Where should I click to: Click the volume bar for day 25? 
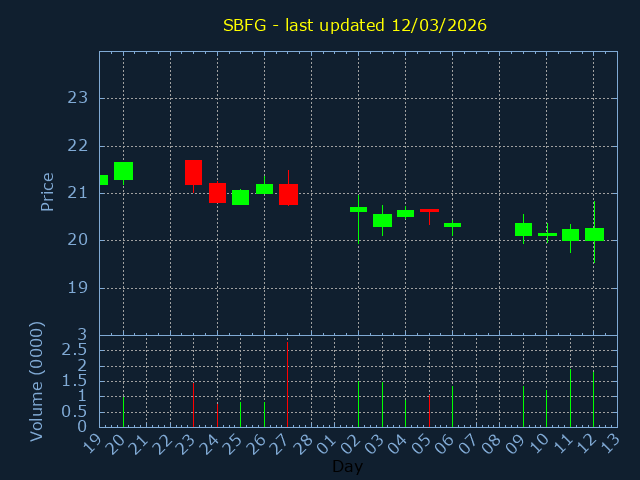[x=240, y=414]
